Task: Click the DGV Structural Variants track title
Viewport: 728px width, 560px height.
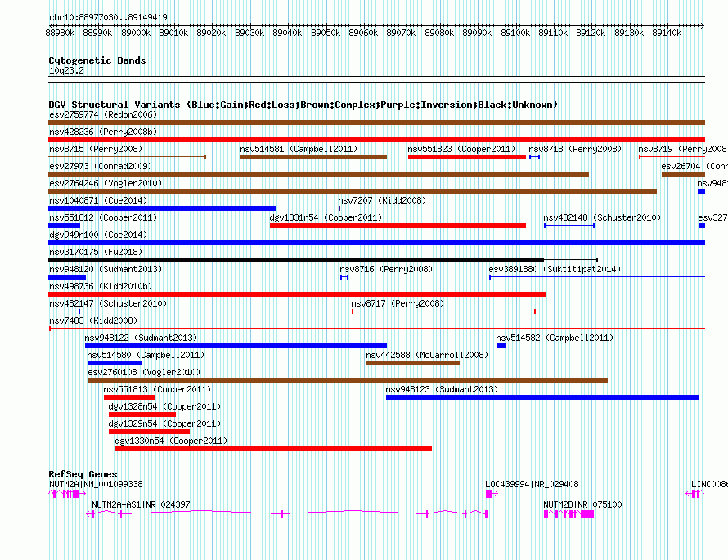Action: [x=303, y=105]
